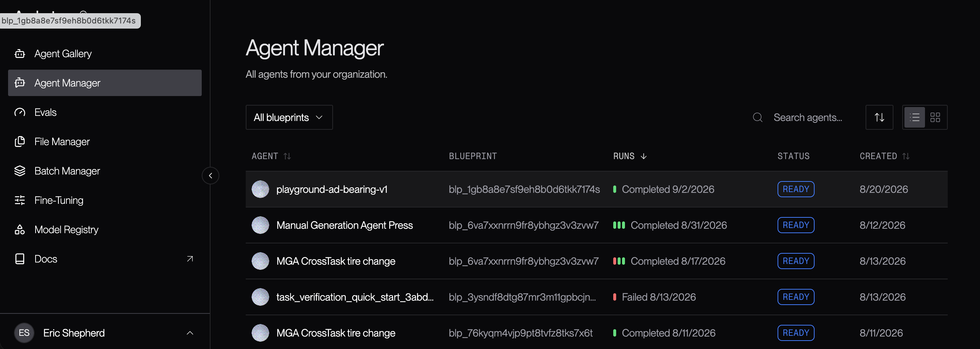Open playground-ad-bearing-v1 agent

click(x=332, y=189)
